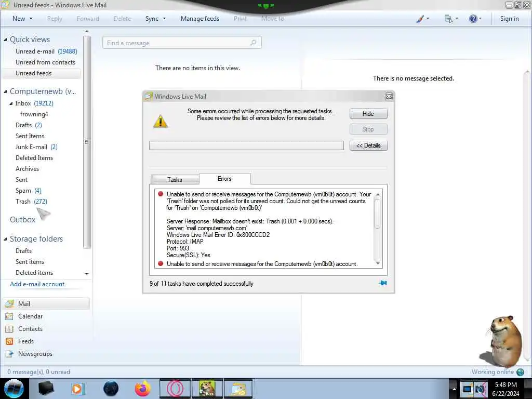This screenshot has height=399, width=532.
Task: Open the Archives folder
Action: 27,169
